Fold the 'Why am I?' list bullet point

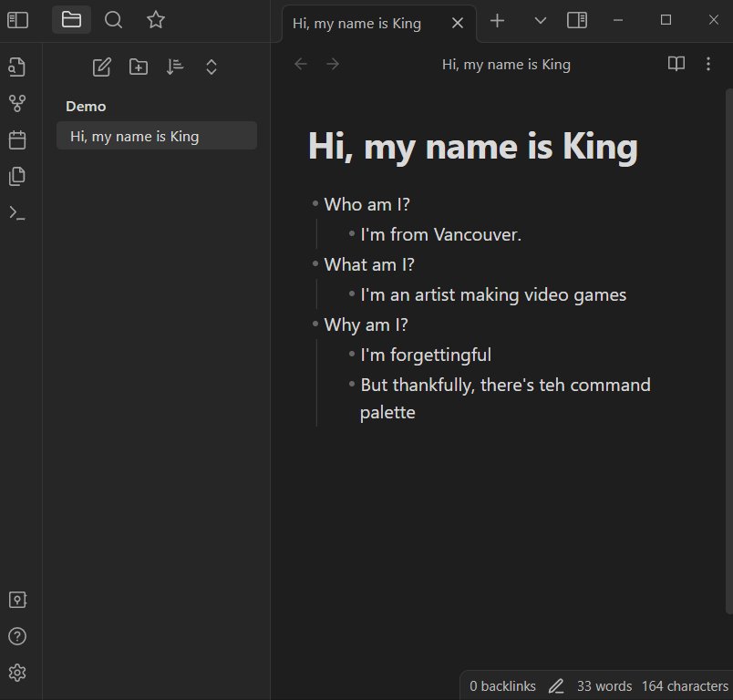pos(315,324)
